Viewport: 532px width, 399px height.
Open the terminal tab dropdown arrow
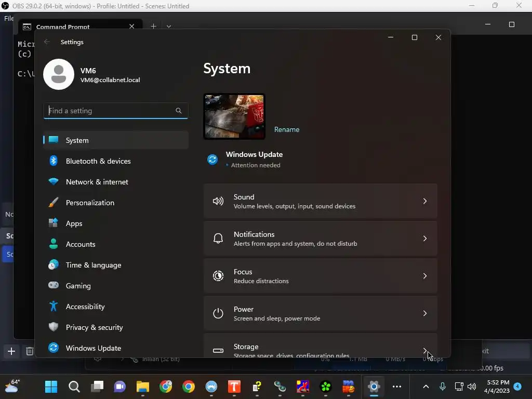[x=169, y=26]
